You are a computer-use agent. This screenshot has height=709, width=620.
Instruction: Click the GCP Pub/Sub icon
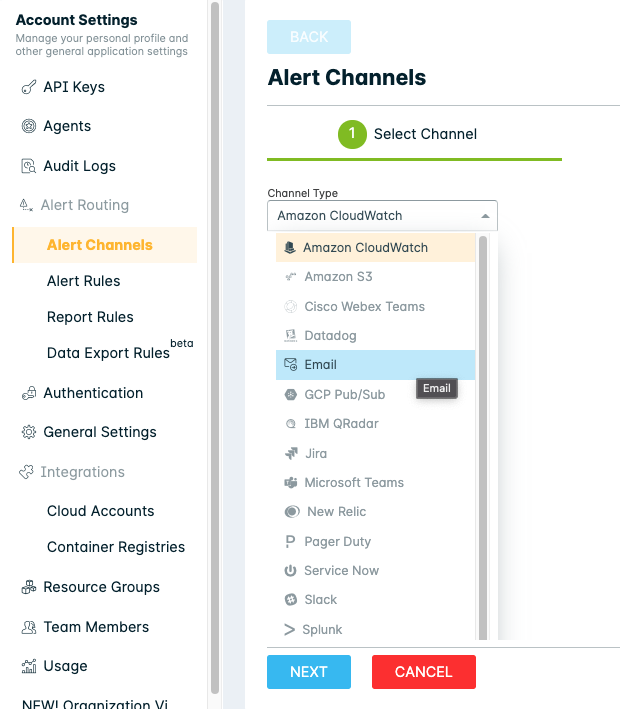290,395
